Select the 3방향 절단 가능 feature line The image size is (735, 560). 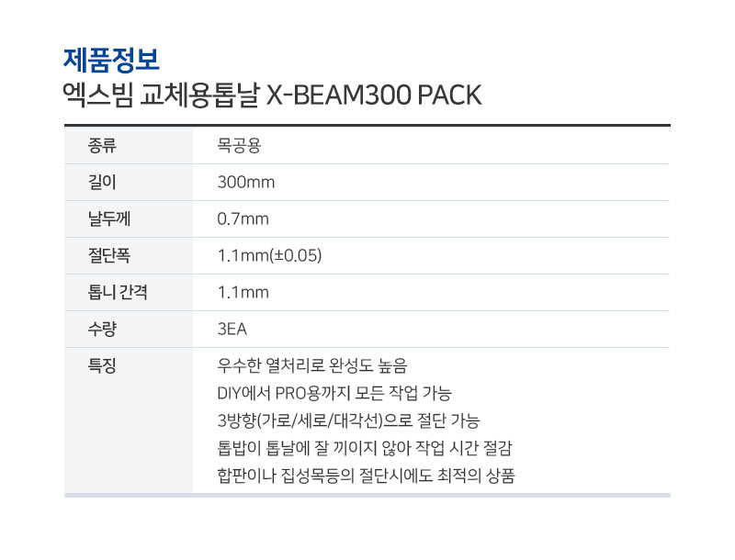(348, 420)
